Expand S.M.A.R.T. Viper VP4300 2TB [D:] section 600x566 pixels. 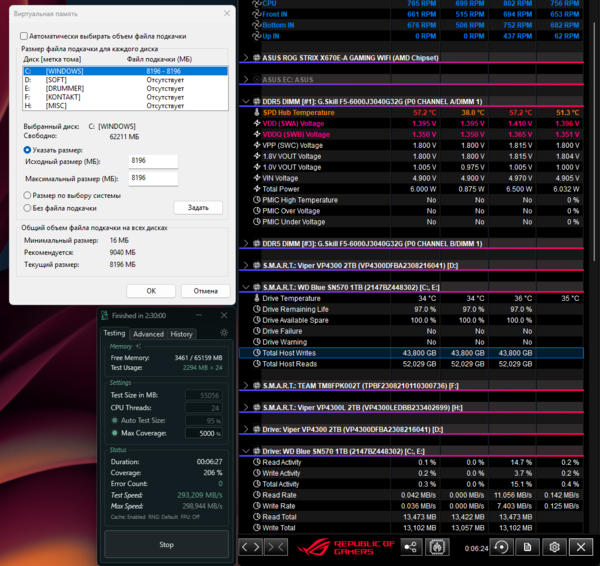246,266
